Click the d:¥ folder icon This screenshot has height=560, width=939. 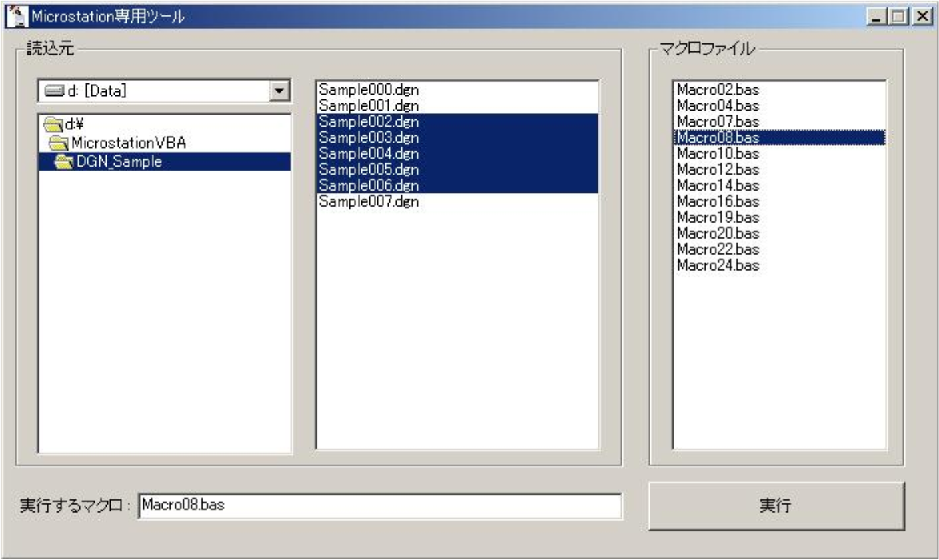(53, 125)
